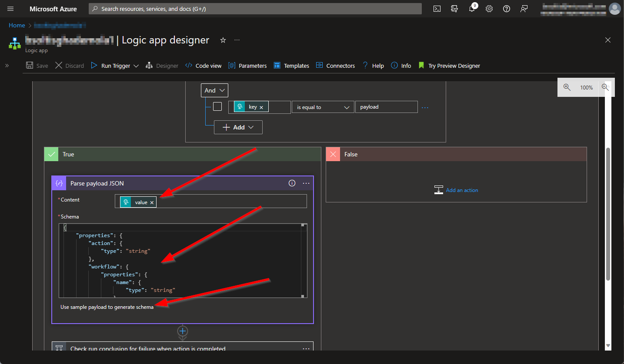Click the info icon on Parse payload JSON
The height and width of the screenshot is (364, 624).
292,183
